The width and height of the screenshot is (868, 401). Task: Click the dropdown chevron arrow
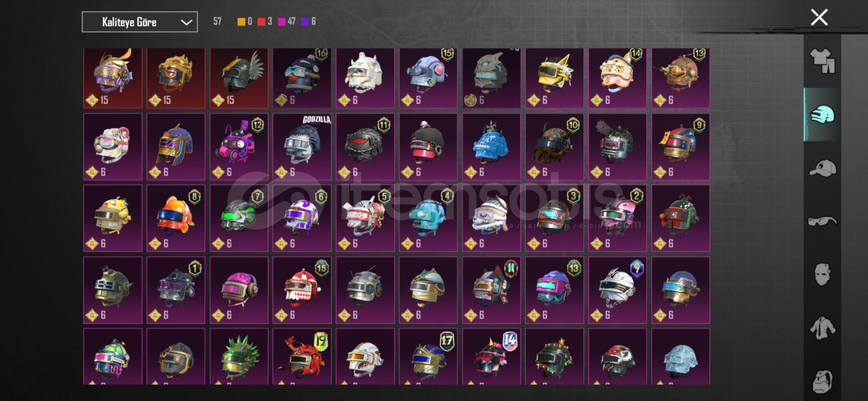186,22
